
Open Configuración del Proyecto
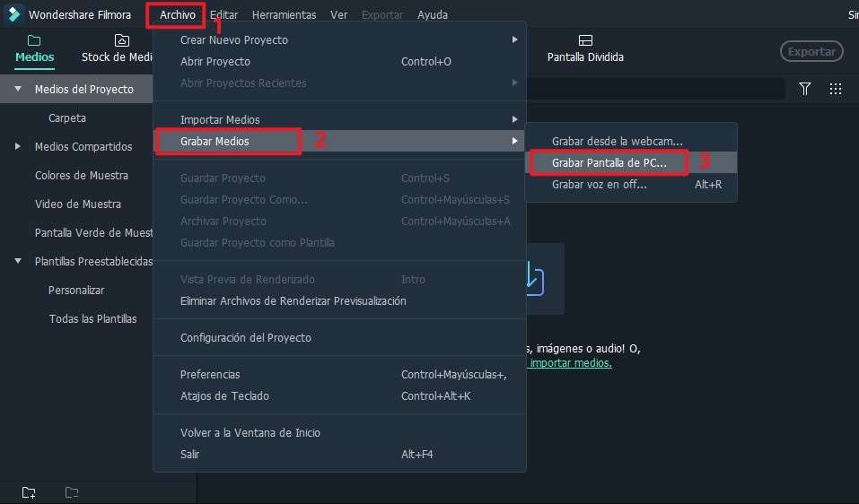point(339,337)
